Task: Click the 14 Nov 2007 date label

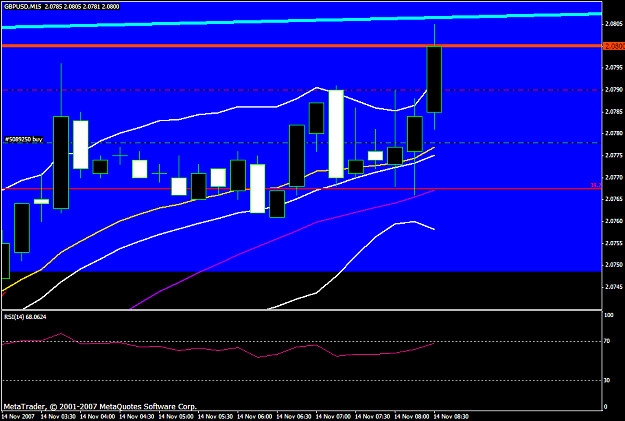Action: [x=18, y=417]
